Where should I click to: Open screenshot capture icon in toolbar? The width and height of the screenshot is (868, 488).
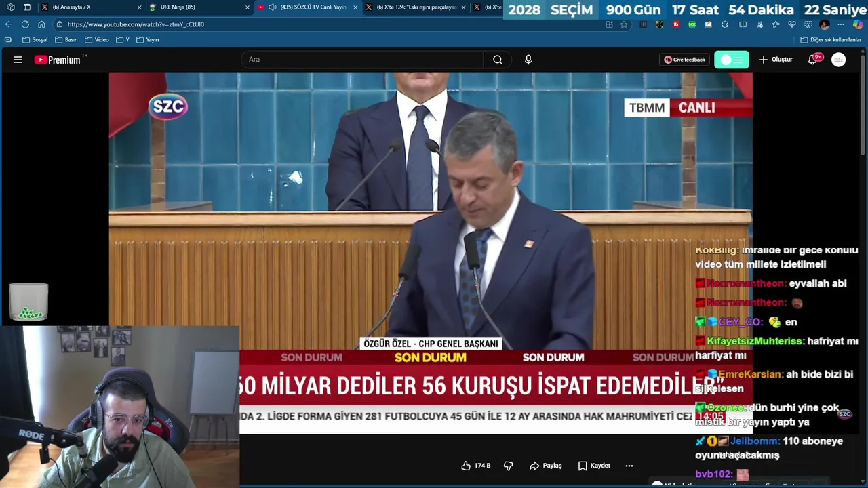coord(808,24)
